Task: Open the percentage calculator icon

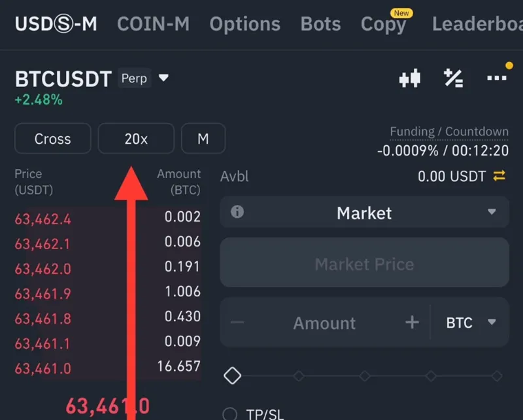Action: [453, 79]
